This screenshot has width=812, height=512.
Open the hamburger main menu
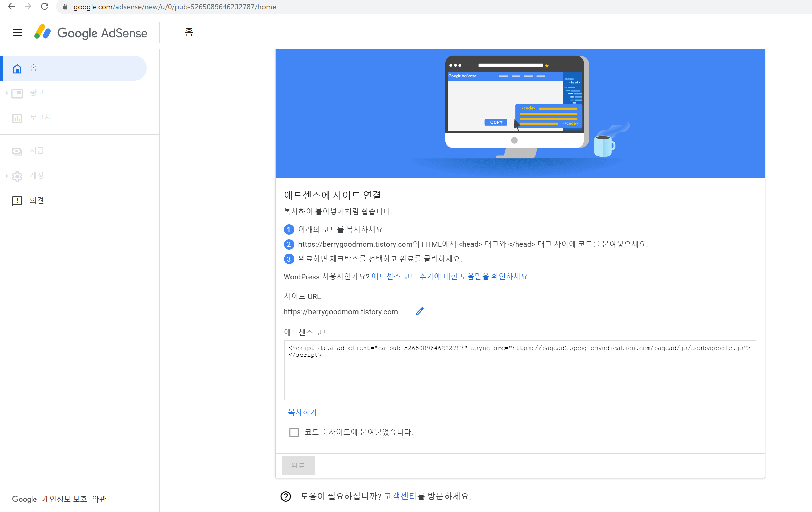pyautogui.click(x=18, y=33)
